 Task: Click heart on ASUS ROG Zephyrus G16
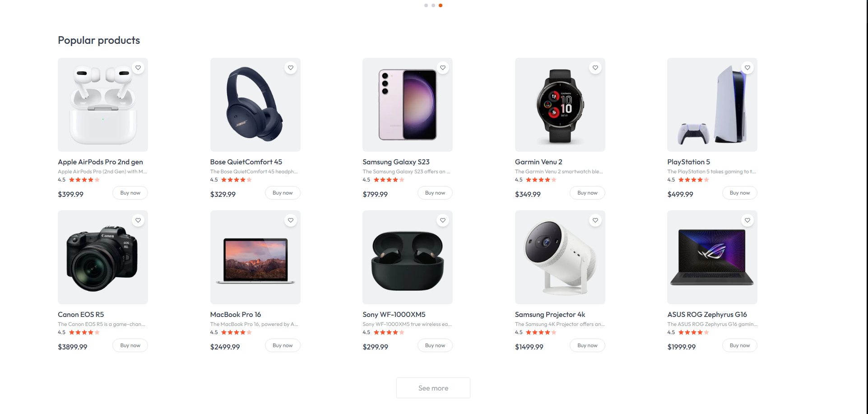coord(747,220)
